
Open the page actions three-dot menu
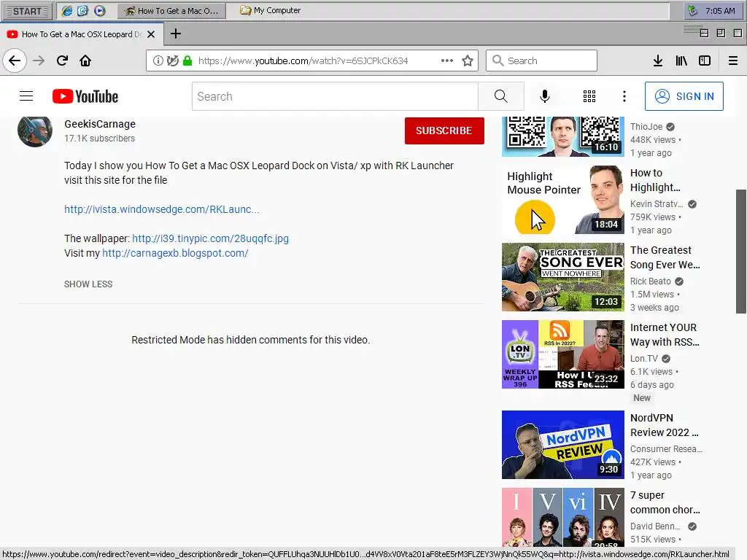pyautogui.click(x=447, y=61)
